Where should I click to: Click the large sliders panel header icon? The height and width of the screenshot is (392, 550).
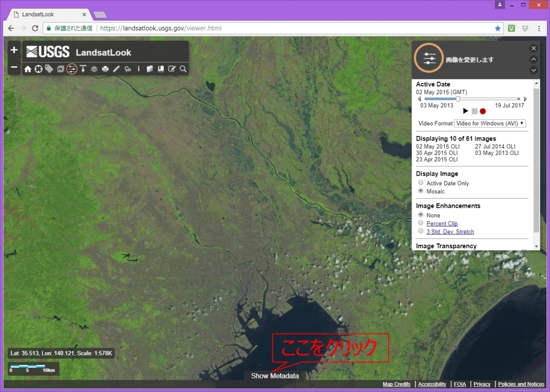[429, 58]
